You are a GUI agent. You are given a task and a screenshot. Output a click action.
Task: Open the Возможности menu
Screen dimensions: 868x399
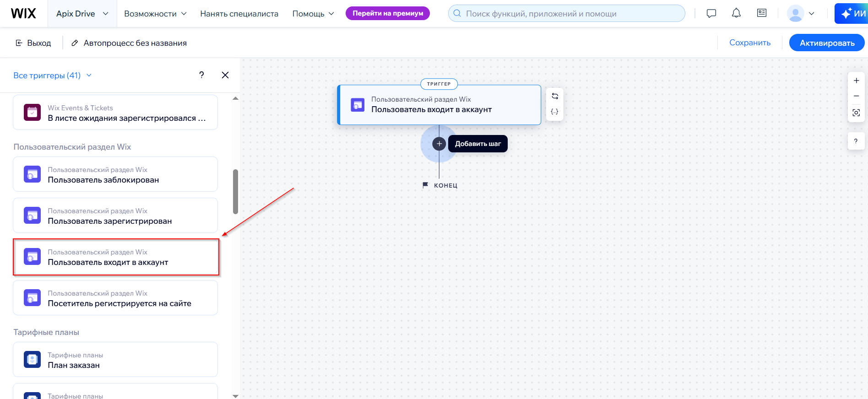click(x=155, y=14)
